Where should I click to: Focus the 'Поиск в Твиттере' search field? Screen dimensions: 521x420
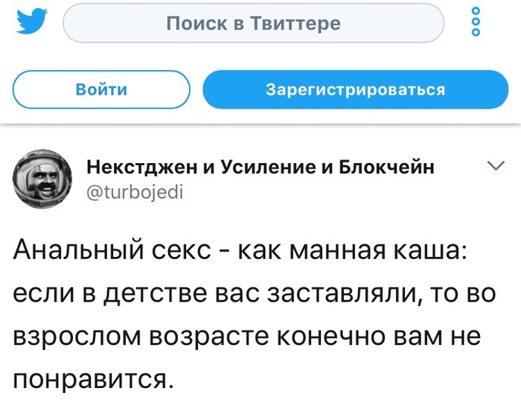[253, 24]
